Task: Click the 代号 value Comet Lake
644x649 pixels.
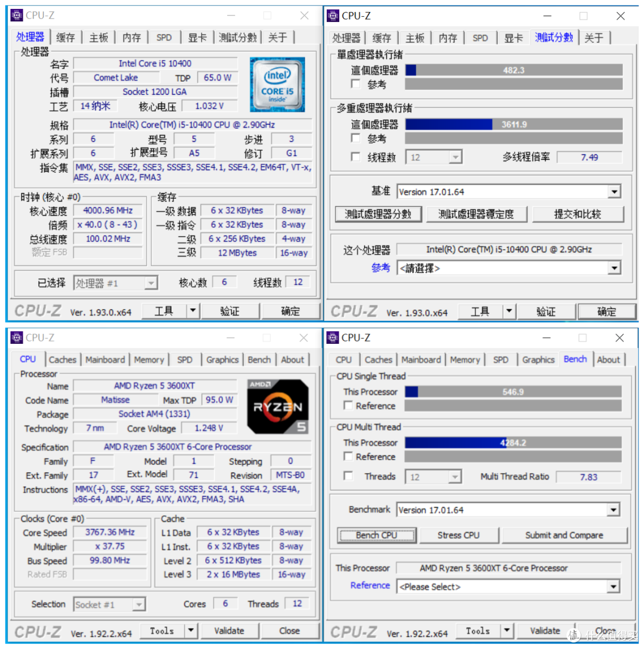Action: pyautogui.click(x=116, y=77)
